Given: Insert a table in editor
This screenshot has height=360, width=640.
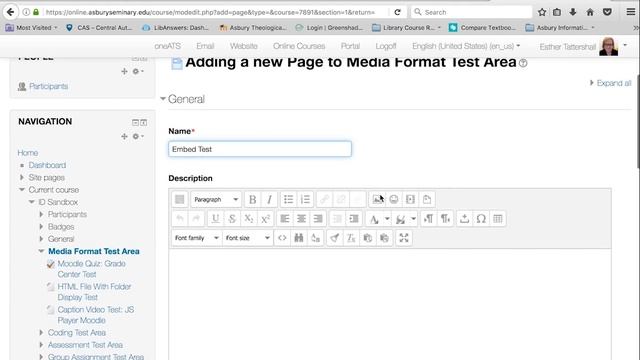Looking at the screenshot, I should coord(498,218).
